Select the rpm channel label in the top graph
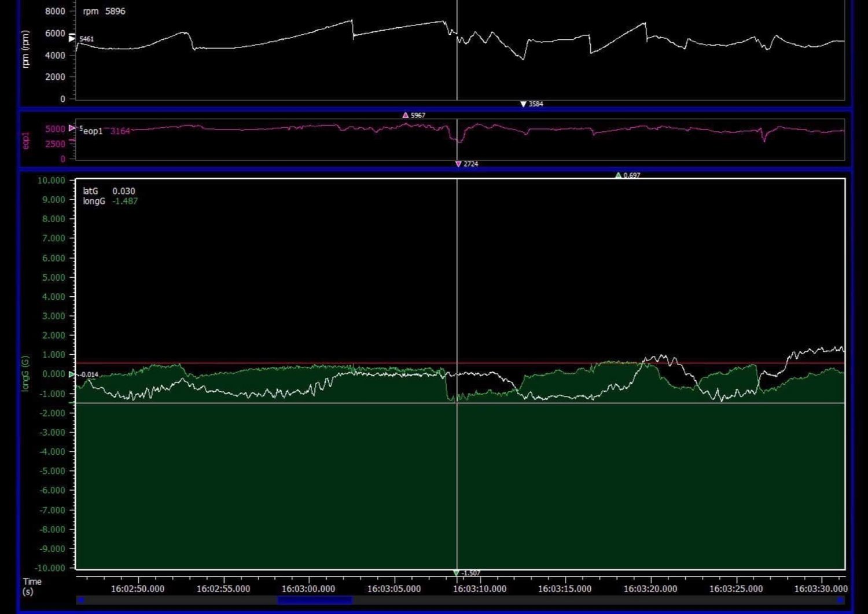This screenshot has height=614, width=868. tap(90, 11)
